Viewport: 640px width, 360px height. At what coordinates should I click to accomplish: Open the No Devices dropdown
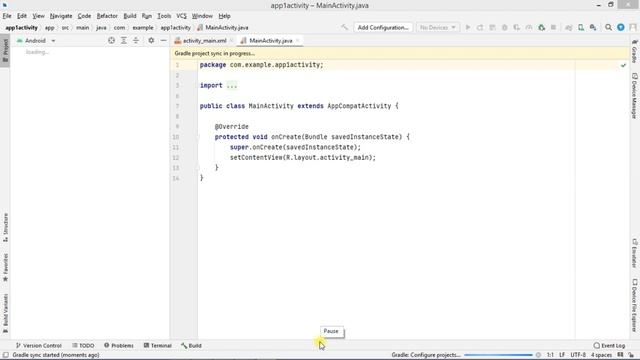[x=437, y=27]
